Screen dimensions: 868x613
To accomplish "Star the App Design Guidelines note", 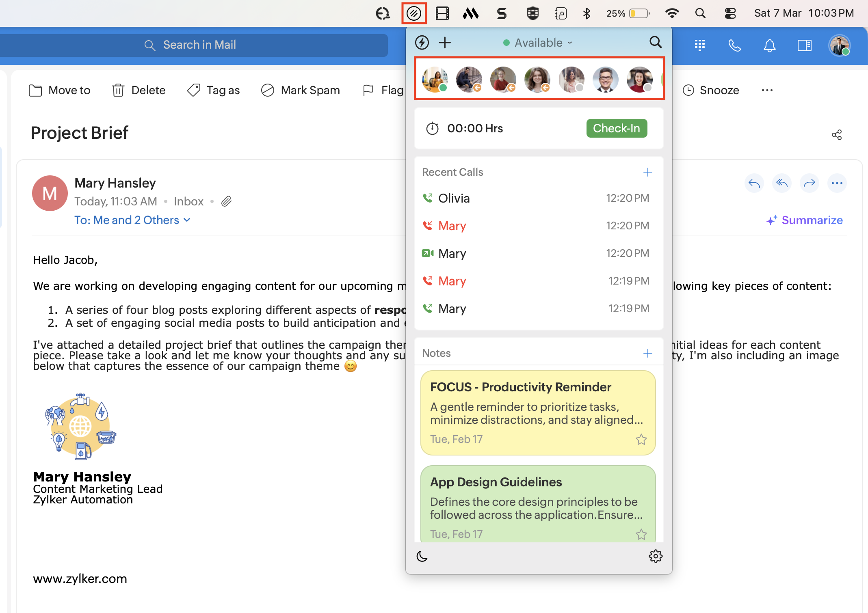I will pos(641,534).
